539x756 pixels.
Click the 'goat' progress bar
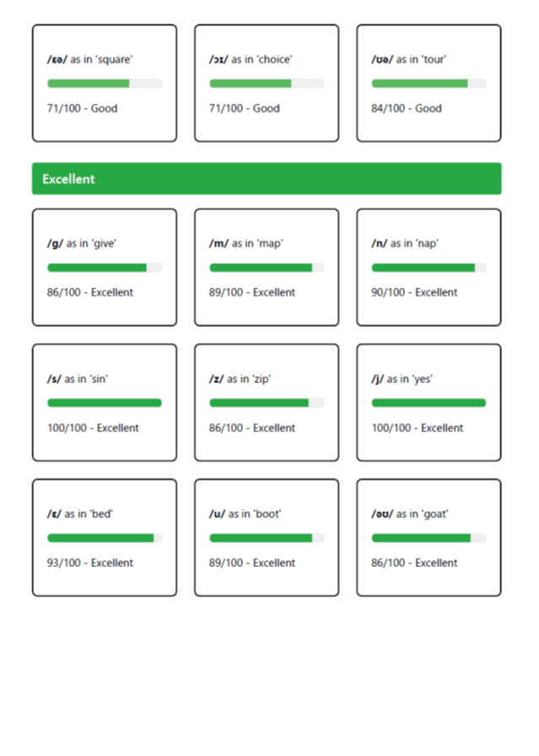point(429,537)
